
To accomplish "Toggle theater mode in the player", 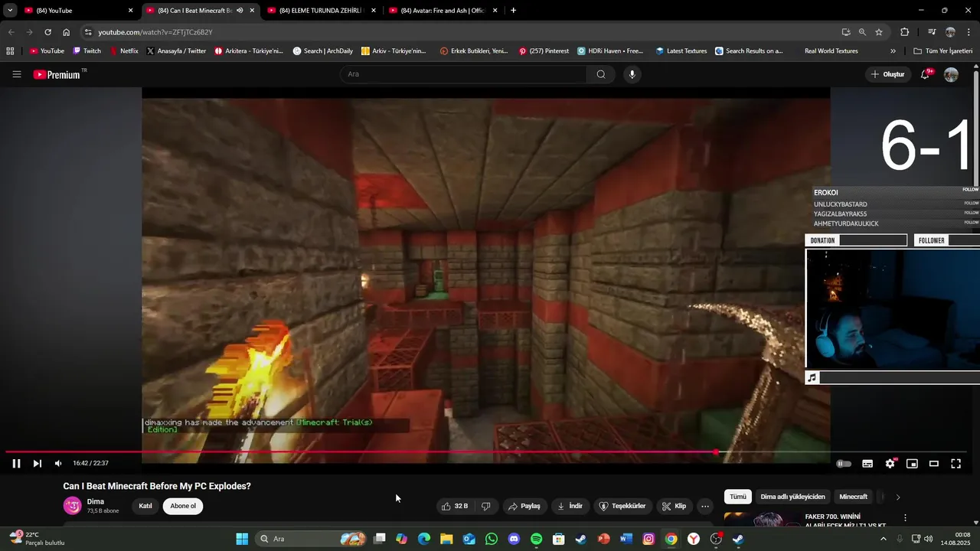I will click(934, 463).
